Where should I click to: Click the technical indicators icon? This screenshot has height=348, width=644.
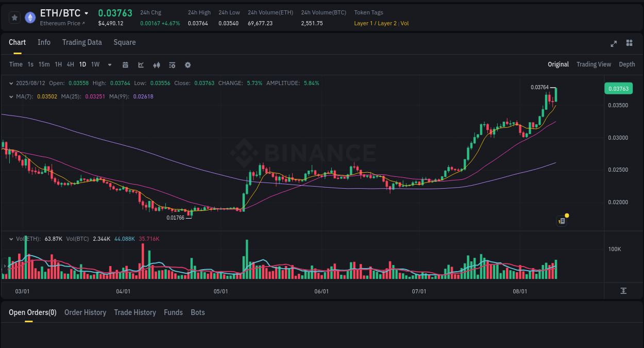tap(141, 64)
